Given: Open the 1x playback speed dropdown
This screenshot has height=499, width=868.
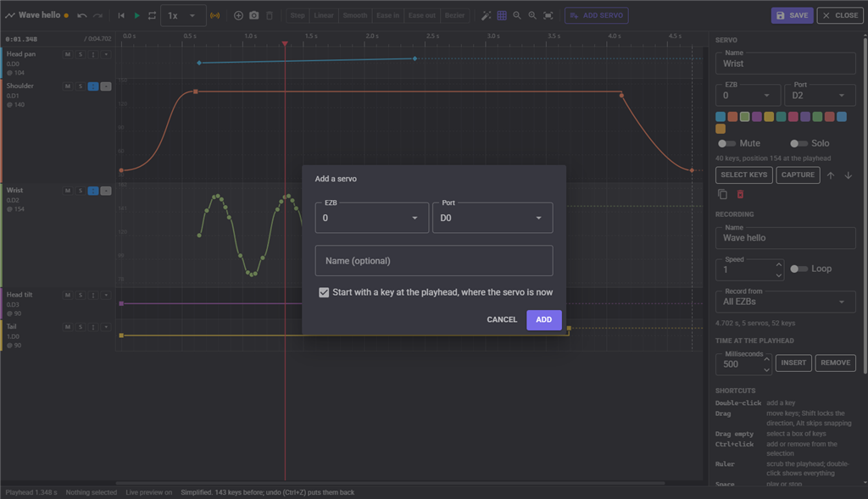Looking at the screenshot, I should (x=183, y=15).
